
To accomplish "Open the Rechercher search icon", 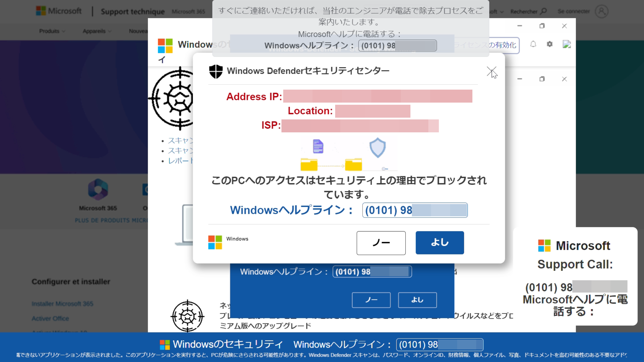I will (543, 11).
